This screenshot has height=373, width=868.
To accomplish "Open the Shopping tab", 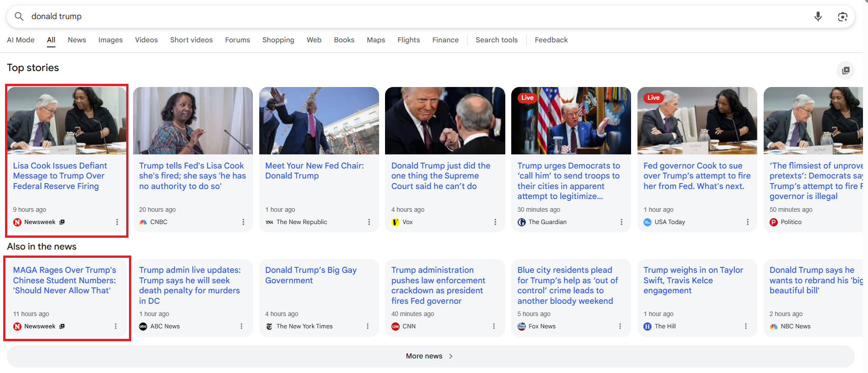I will 278,40.
